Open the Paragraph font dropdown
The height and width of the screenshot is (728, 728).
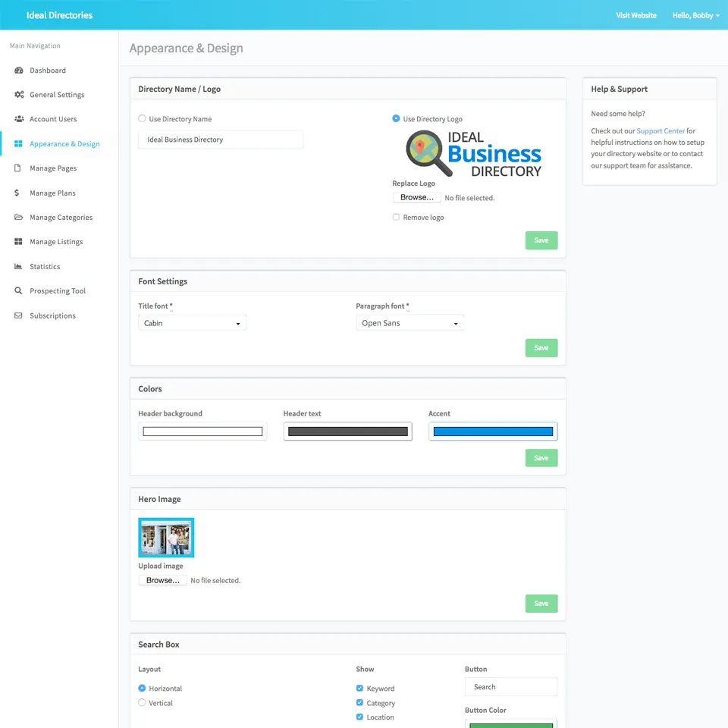click(x=409, y=323)
